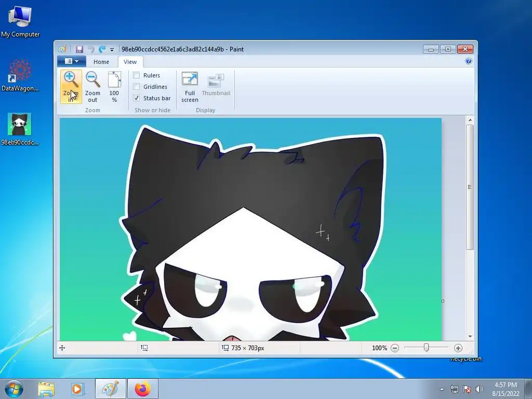Click the network tray icon
The image size is (532, 399).
coord(454,389)
